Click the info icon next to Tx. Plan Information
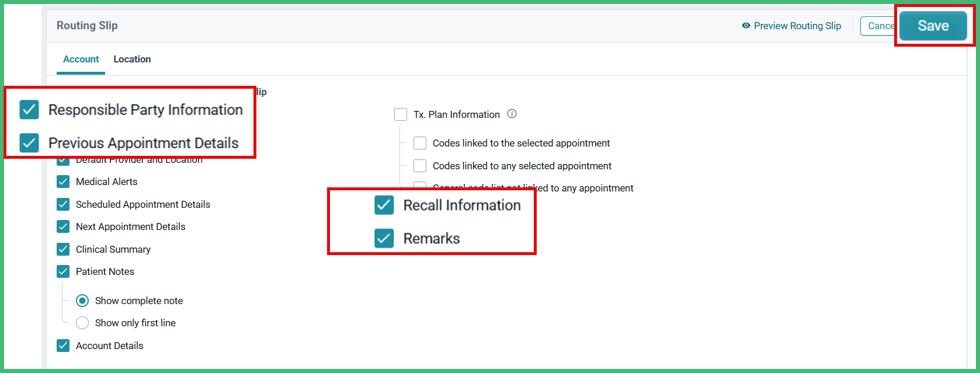Viewport: 980px width, 373px height. point(512,114)
